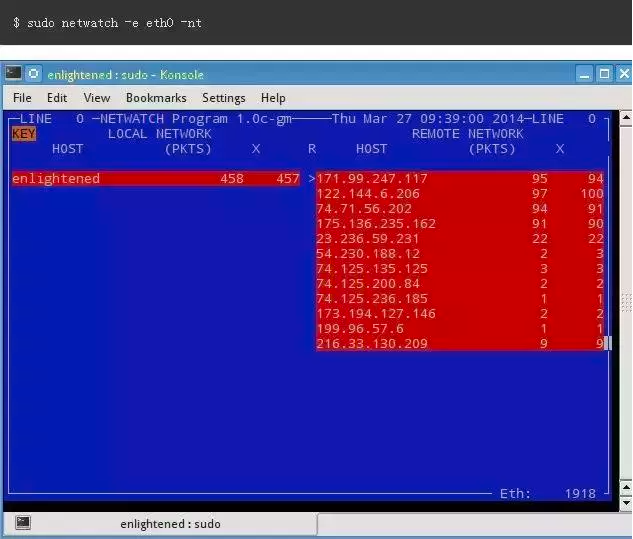This screenshot has height=539, width=633.
Task: Click the terminal vertical scrollbar
Action: click(x=625, y=300)
